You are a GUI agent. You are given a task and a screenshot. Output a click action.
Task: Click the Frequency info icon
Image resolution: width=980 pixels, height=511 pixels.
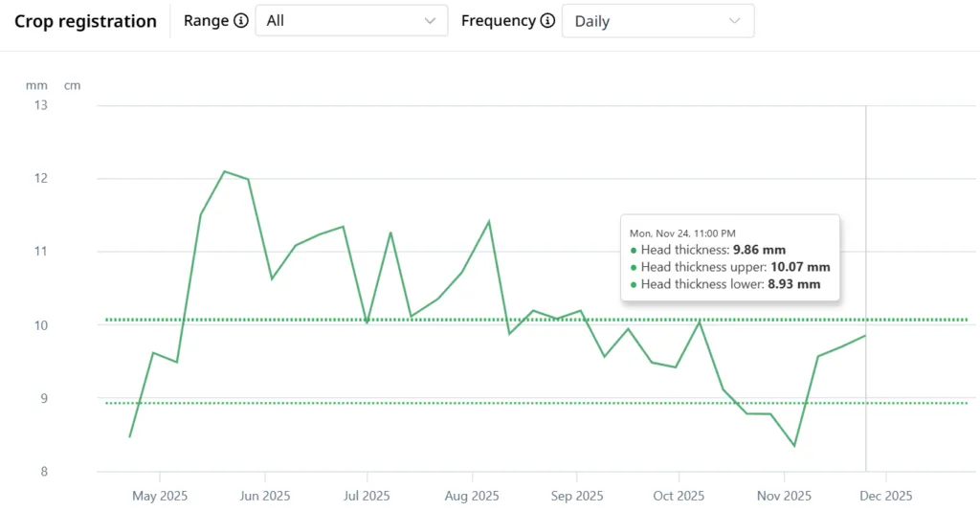[547, 21]
